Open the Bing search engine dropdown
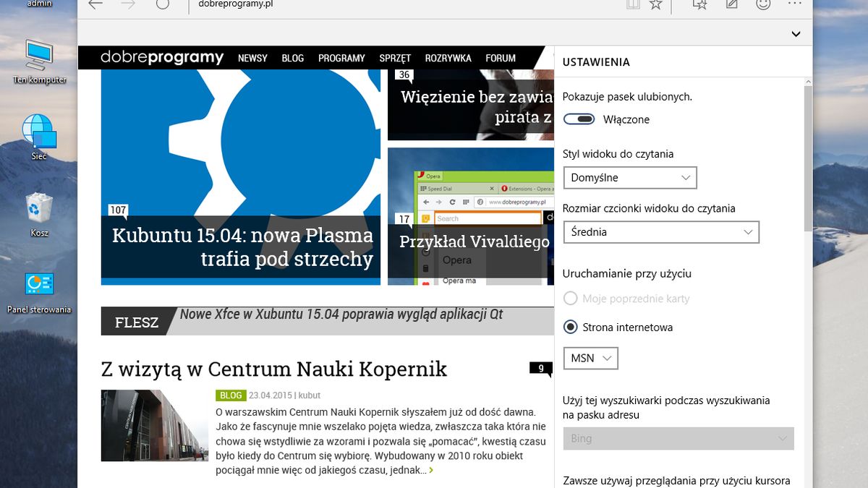This screenshot has height=488, width=868. pyautogui.click(x=678, y=438)
